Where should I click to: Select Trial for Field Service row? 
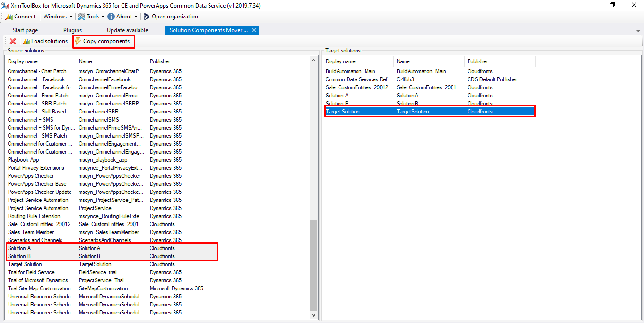coord(111,272)
